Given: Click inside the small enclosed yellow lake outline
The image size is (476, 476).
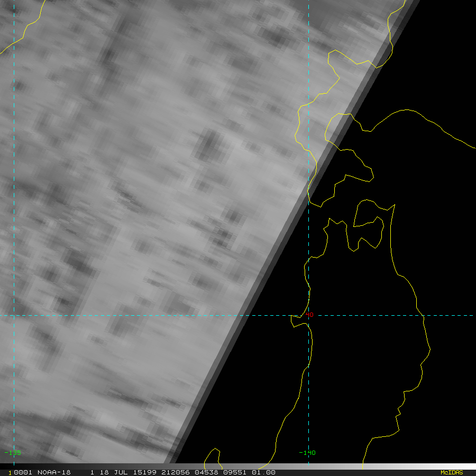Looking at the screenshot, I should pyautogui.click(x=366, y=216).
